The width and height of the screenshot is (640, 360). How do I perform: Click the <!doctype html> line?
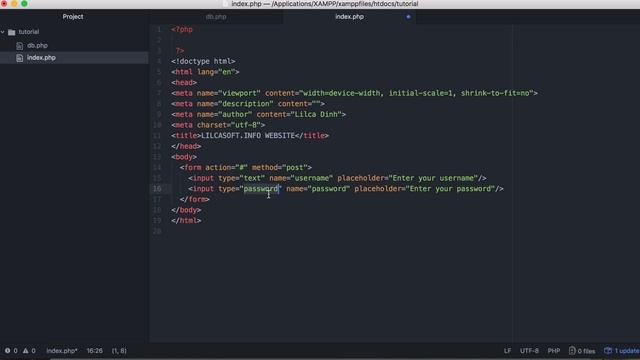tap(203, 61)
